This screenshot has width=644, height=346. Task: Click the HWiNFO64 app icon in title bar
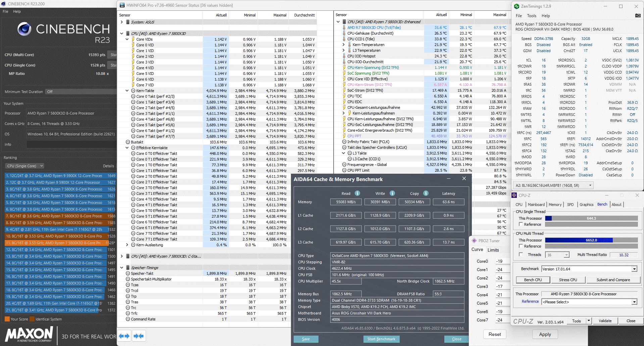(x=122, y=5)
